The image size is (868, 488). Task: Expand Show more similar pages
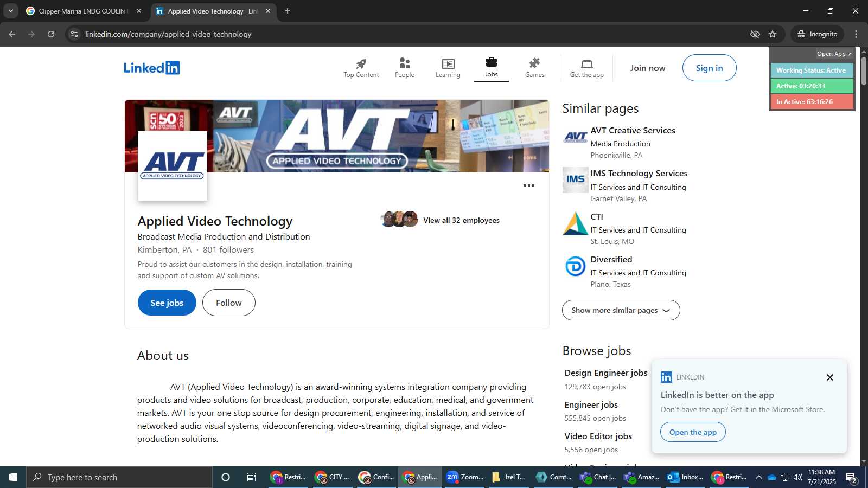point(621,310)
